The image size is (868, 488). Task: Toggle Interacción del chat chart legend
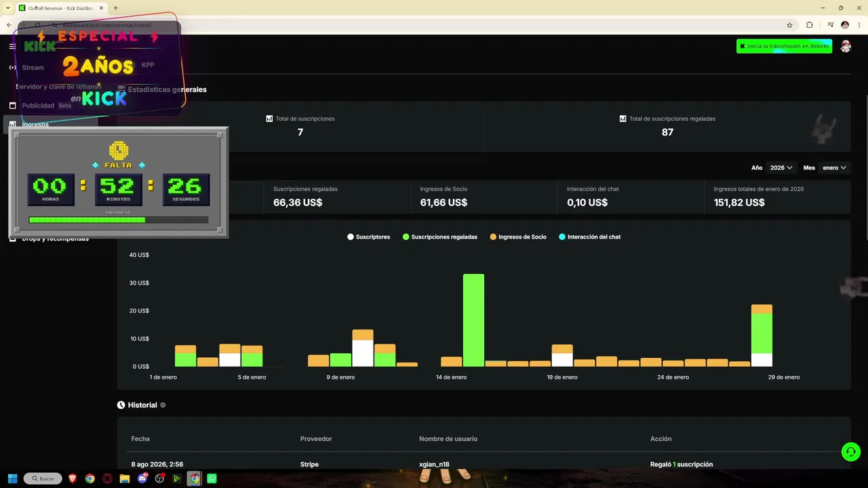pos(590,237)
